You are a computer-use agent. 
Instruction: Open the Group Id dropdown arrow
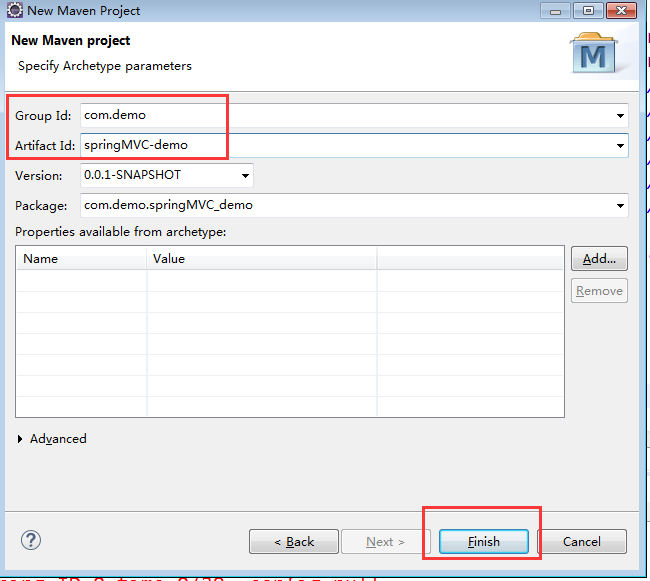point(620,116)
